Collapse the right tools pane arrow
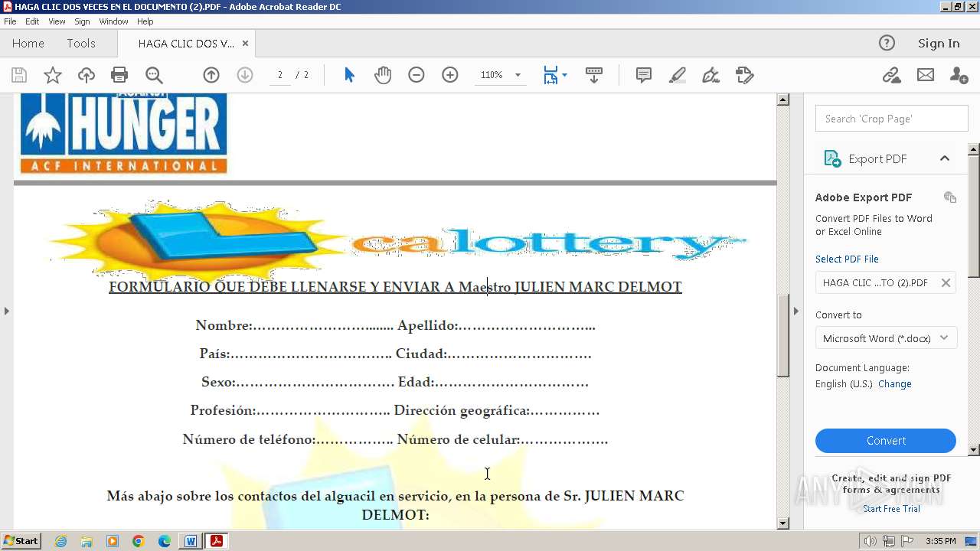This screenshot has height=551, width=980. coord(796,311)
